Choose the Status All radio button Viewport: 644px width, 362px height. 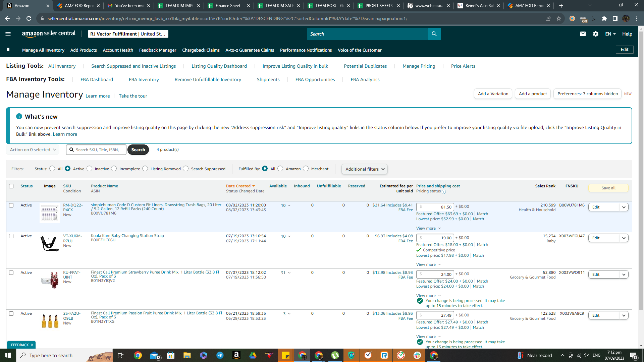[52, 169]
